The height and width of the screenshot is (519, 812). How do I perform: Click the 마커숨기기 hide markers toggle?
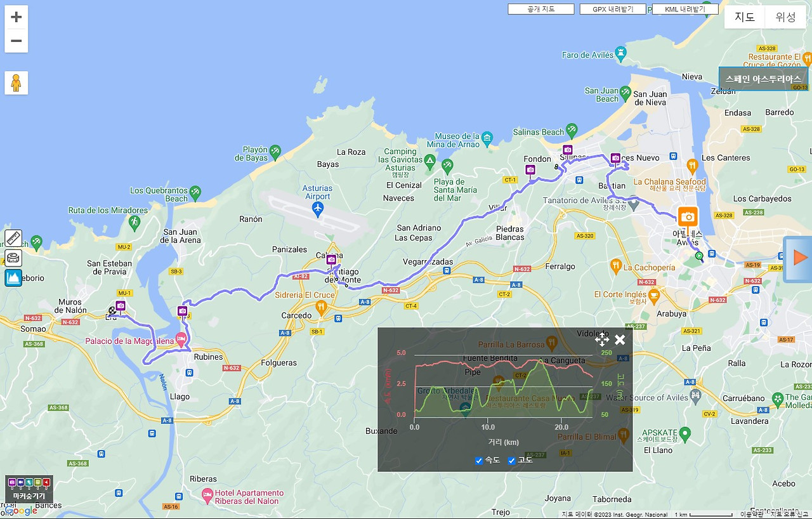point(29,489)
